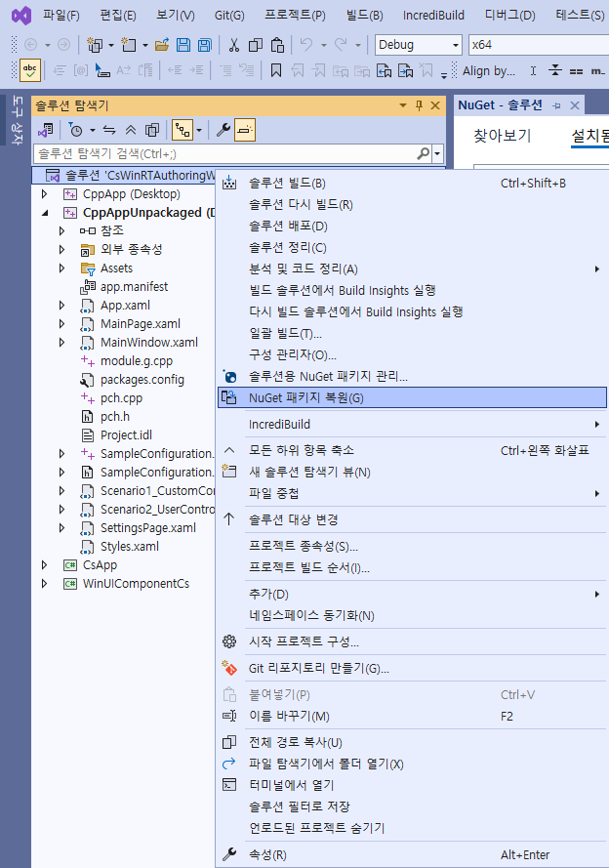Expand the MainPage.xaml node
609x868 pixels.
pos(61,324)
